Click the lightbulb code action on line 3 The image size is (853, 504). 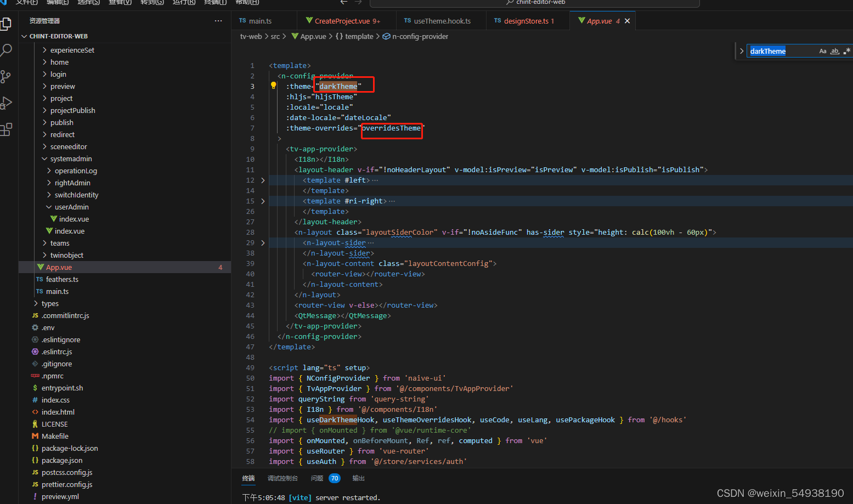point(273,86)
